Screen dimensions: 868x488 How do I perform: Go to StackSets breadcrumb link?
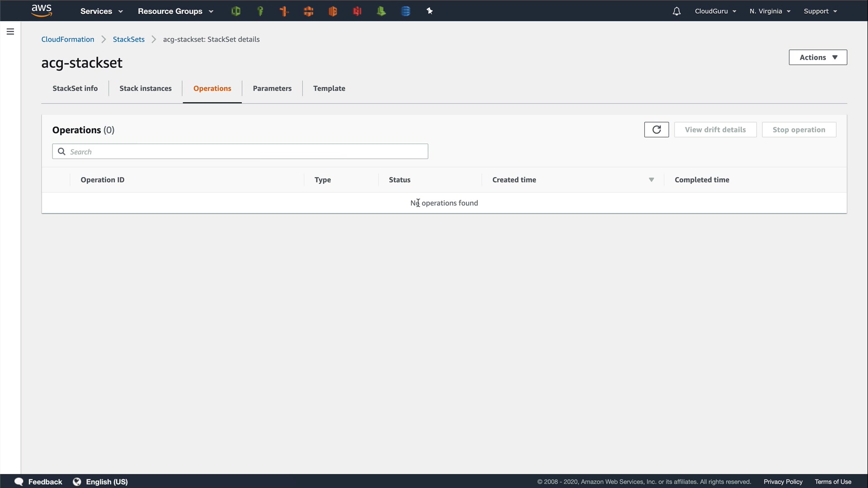coord(128,39)
